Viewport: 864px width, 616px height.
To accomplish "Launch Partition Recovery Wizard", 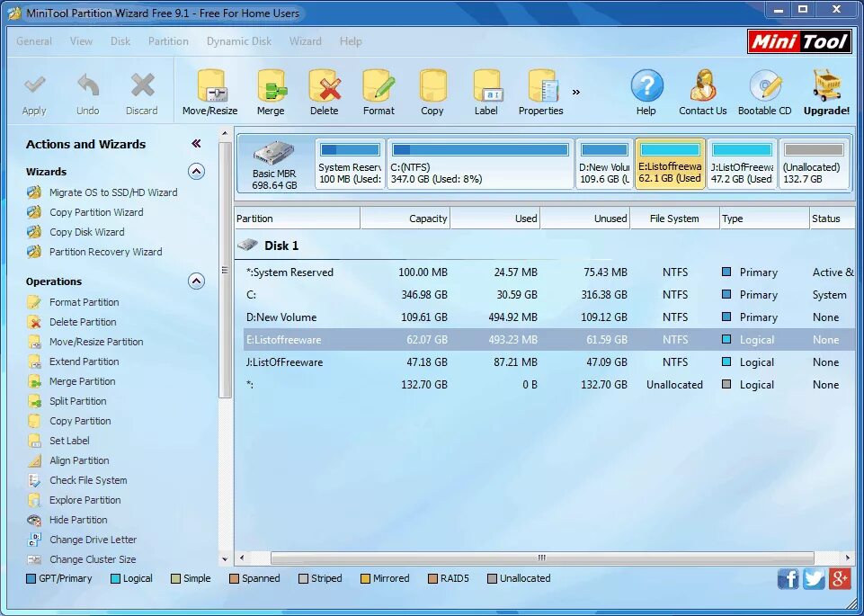I will [x=94, y=252].
